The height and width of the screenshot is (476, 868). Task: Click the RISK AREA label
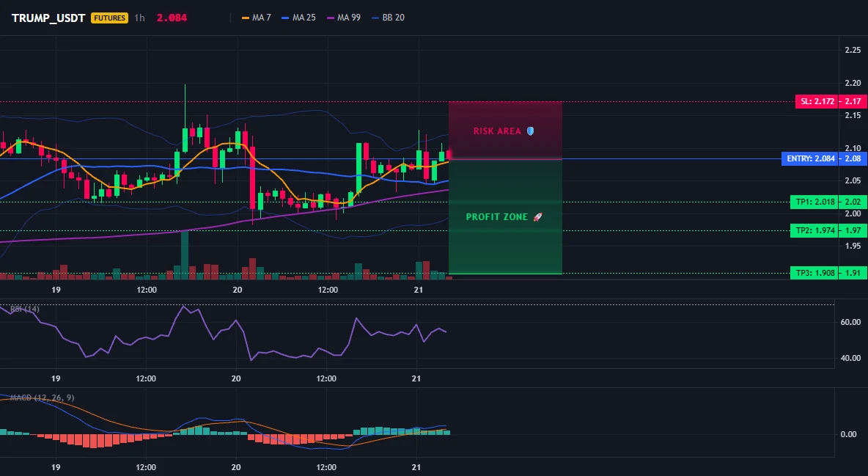(x=497, y=131)
